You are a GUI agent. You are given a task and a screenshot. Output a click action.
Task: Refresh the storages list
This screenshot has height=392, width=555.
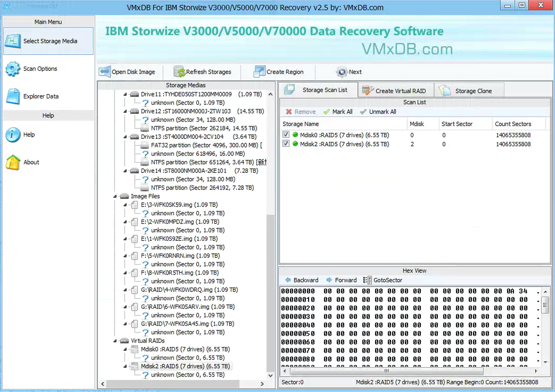coord(202,72)
